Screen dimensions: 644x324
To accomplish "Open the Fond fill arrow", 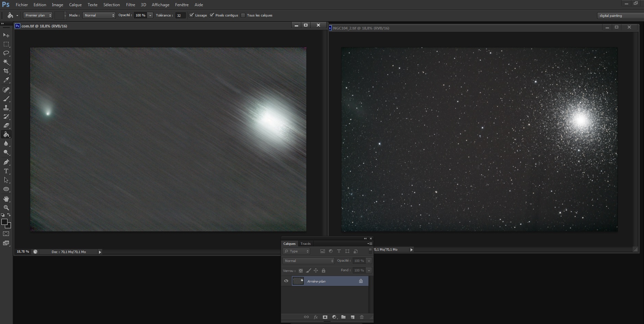I will (369, 270).
